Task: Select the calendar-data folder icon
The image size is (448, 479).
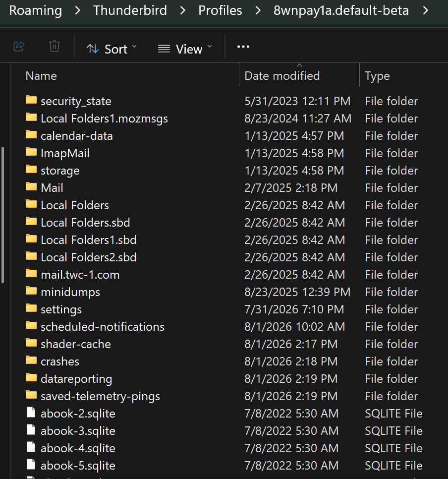Action: pos(31,135)
